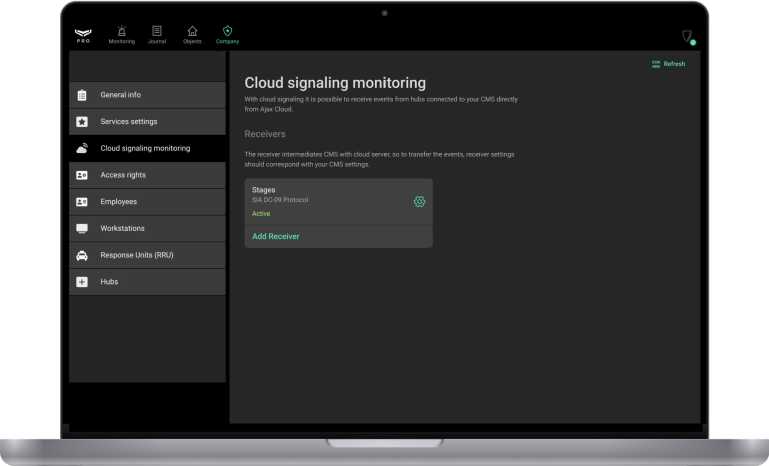Select the Stages receiver card
Viewport: 769px width, 466px height.
[x=320, y=201]
